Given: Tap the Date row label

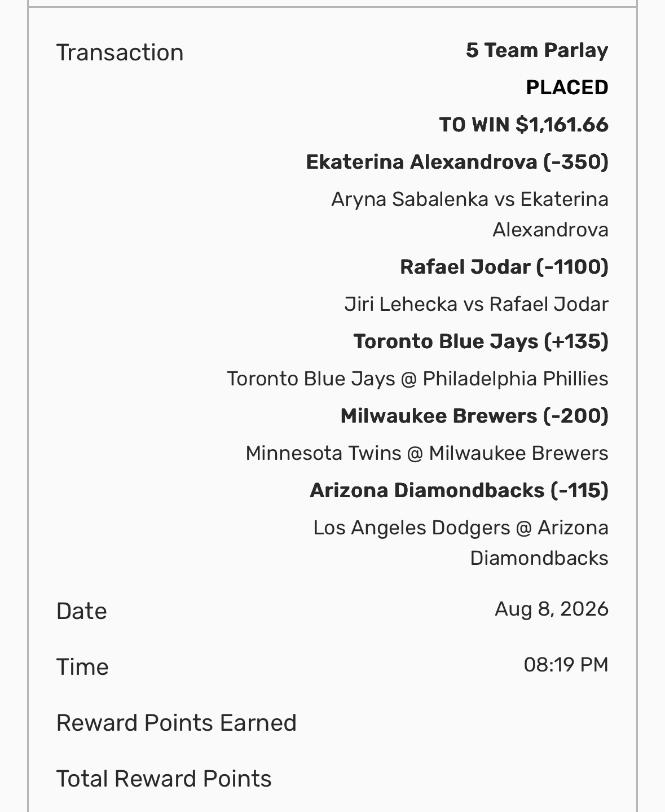Looking at the screenshot, I should point(82,611).
